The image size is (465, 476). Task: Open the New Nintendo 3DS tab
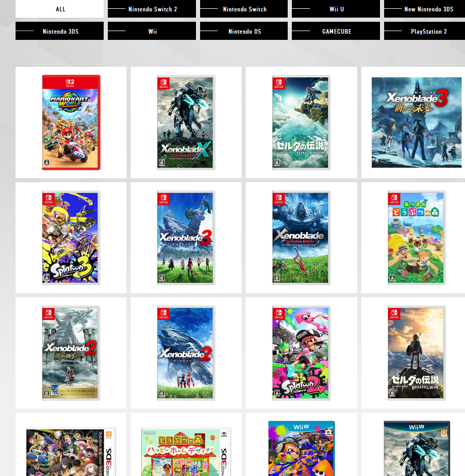coord(425,9)
